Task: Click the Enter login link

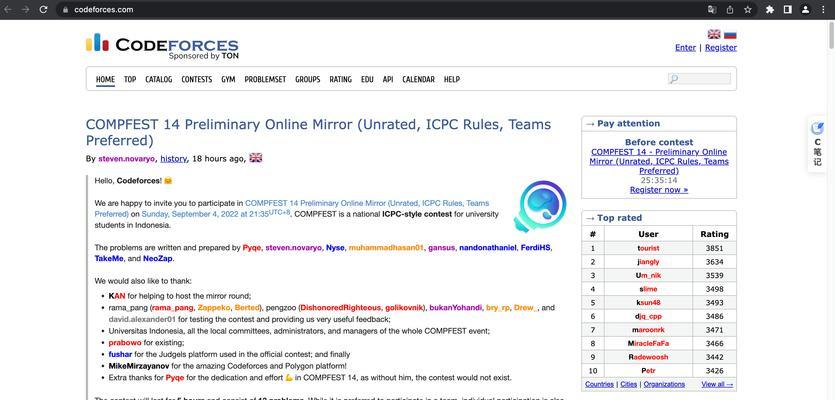Action: tap(685, 47)
